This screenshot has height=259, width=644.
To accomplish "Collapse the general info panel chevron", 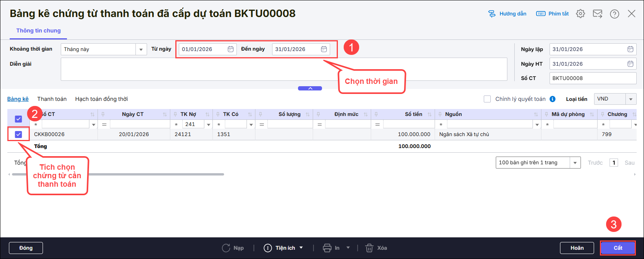I will click(310, 89).
